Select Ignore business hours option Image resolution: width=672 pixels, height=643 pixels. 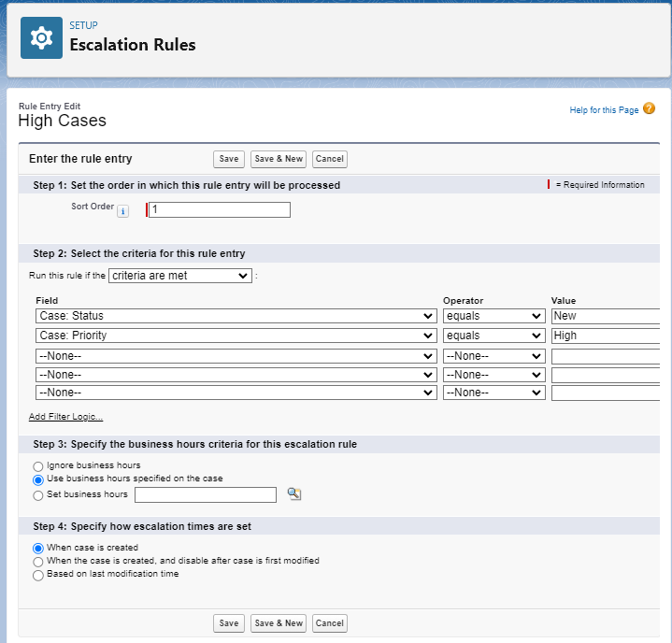click(x=38, y=466)
